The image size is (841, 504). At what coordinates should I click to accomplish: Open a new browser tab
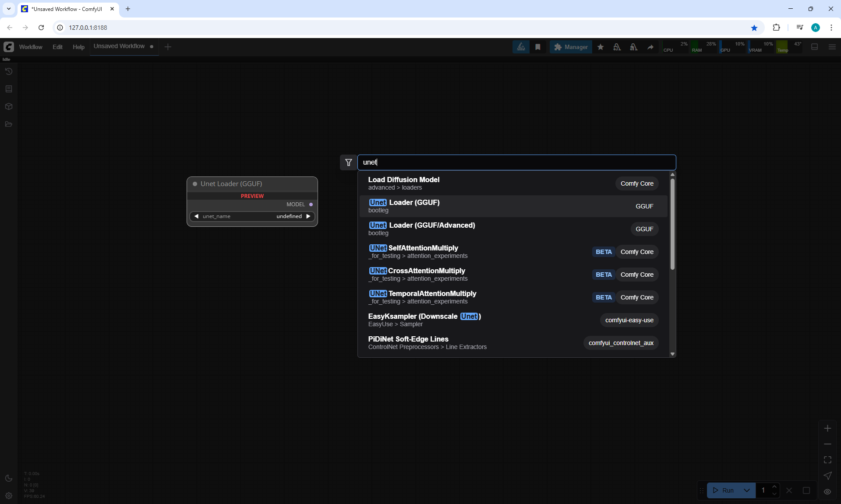128,9
